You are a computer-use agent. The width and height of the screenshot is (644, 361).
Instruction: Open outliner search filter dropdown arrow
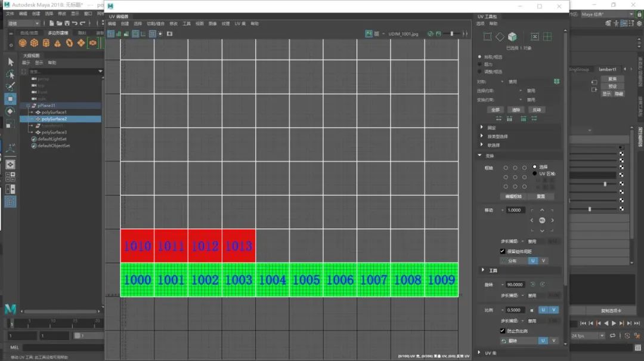click(100, 72)
